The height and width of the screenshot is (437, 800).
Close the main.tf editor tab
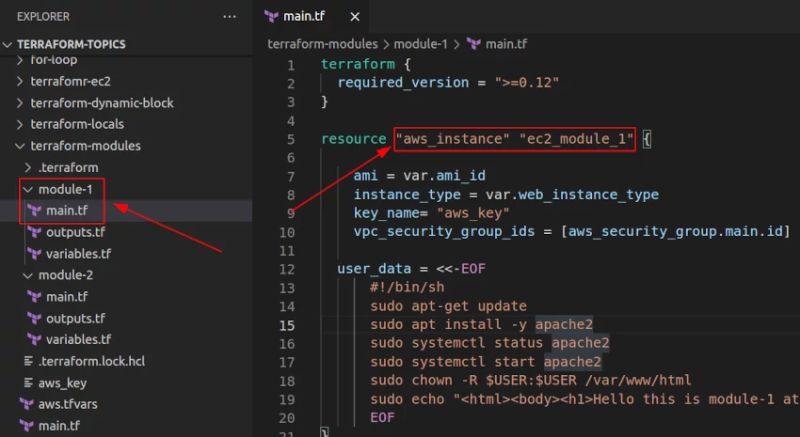pos(355,17)
